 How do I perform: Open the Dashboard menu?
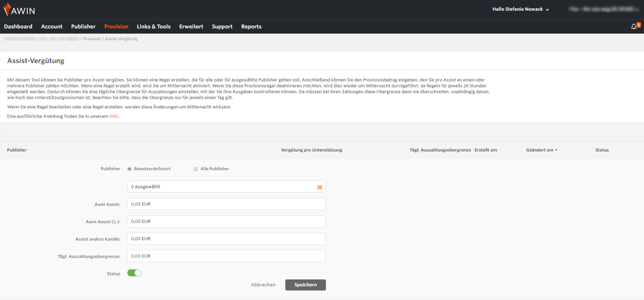(18, 27)
